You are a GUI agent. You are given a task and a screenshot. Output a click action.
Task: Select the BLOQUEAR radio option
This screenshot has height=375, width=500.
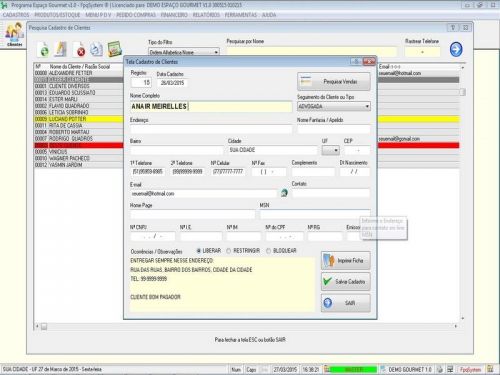pos(281,251)
